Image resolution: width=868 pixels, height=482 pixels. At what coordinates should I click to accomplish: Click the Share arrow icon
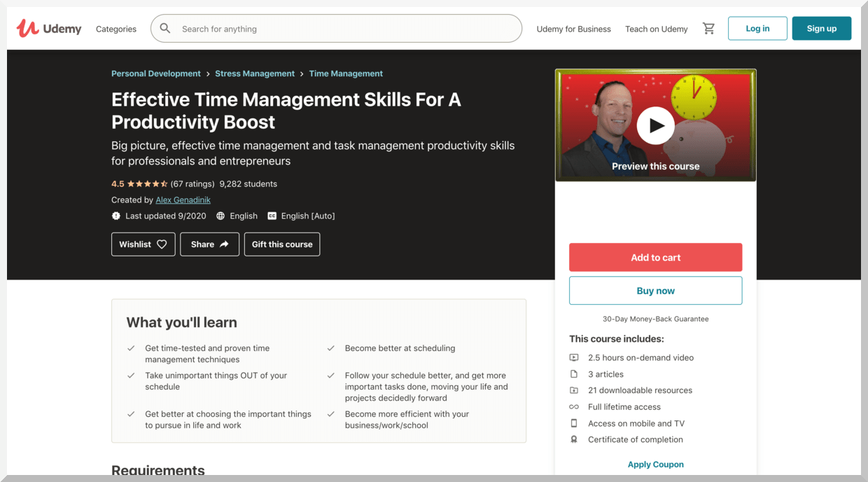click(224, 245)
